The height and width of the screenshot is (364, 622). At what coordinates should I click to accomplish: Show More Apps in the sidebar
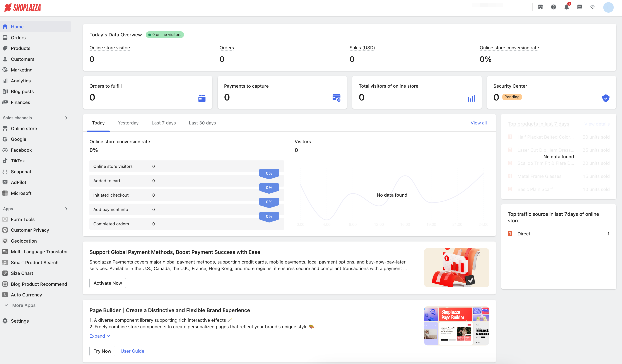click(x=24, y=305)
